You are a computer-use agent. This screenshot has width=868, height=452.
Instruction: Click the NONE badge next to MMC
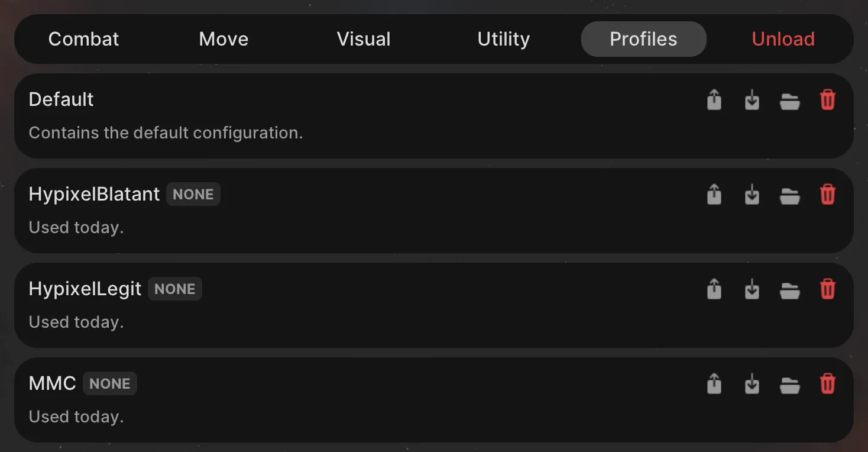(110, 383)
